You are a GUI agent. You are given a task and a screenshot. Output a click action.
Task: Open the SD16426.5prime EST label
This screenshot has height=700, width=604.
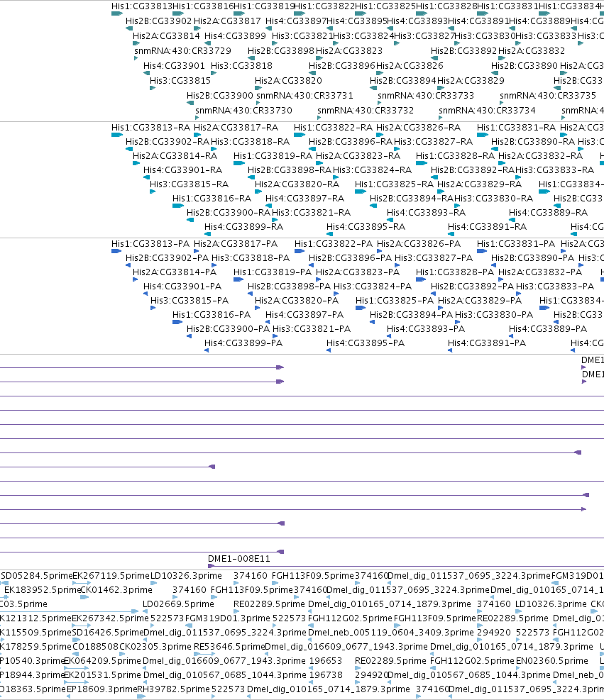click(x=107, y=633)
